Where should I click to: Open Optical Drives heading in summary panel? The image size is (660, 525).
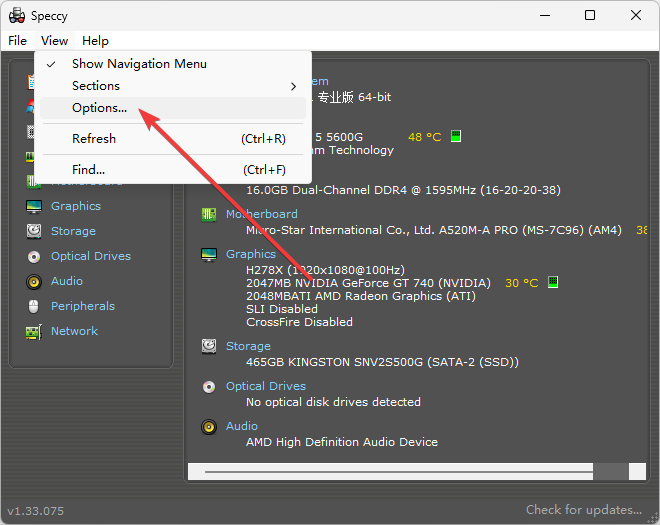pyautogui.click(x=266, y=386)
